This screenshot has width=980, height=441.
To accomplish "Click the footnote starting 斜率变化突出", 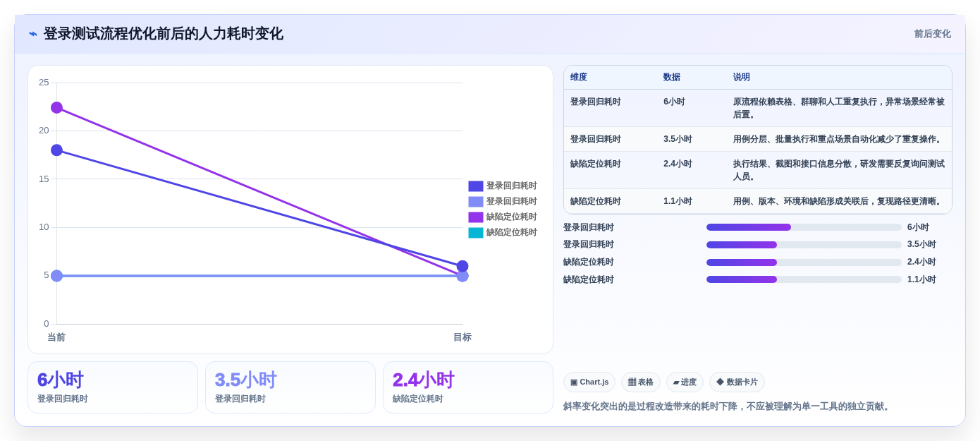I will (x=728, y=406).
